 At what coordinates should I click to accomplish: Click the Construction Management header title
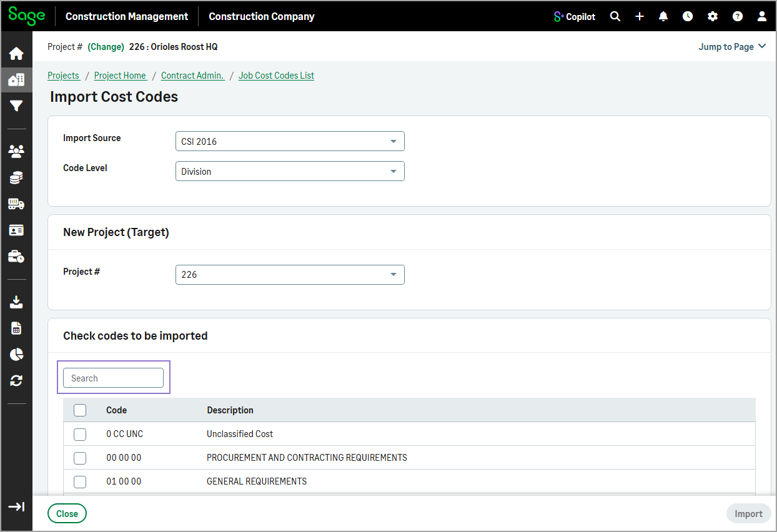pos(127,16)
